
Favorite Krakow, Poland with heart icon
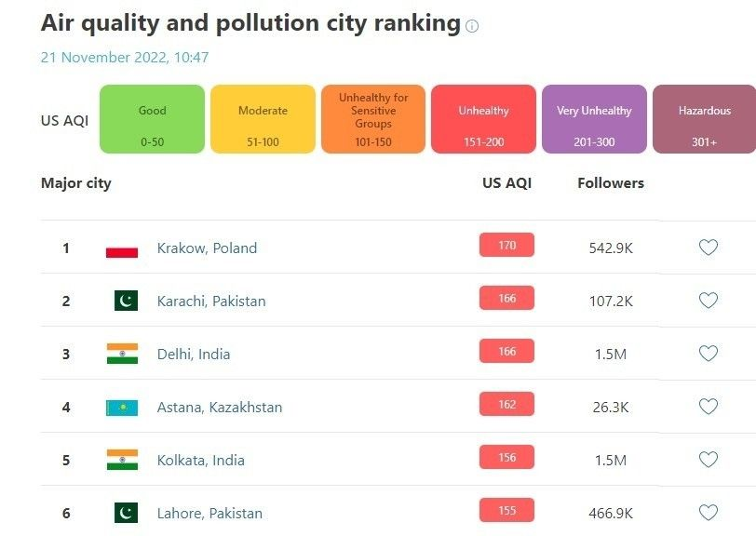click(x=709, y=248)
